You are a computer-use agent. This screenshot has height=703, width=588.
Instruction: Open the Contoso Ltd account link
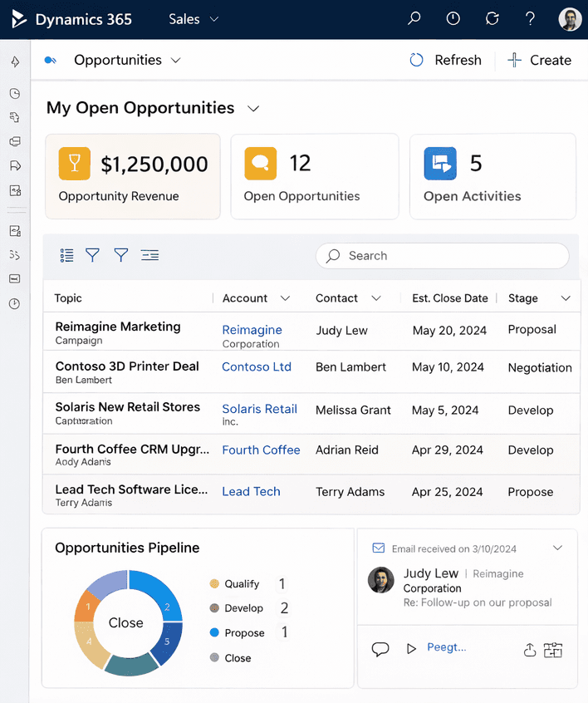click(x=260, y=367)
